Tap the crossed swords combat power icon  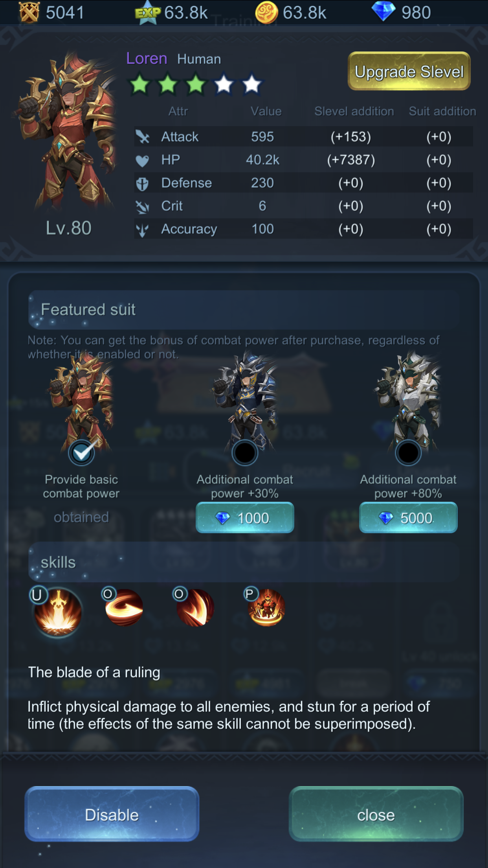pos(29,12)
